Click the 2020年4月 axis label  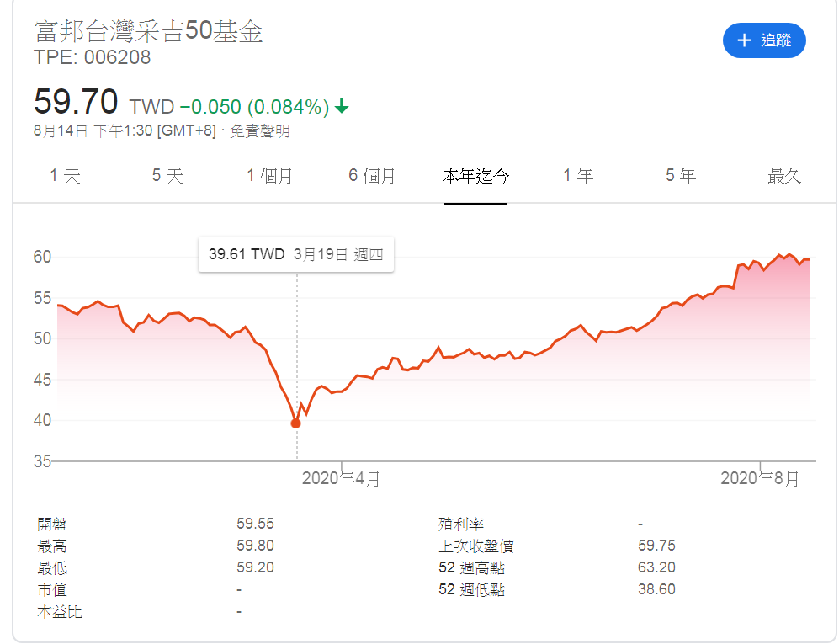click(x=342, y=478)
